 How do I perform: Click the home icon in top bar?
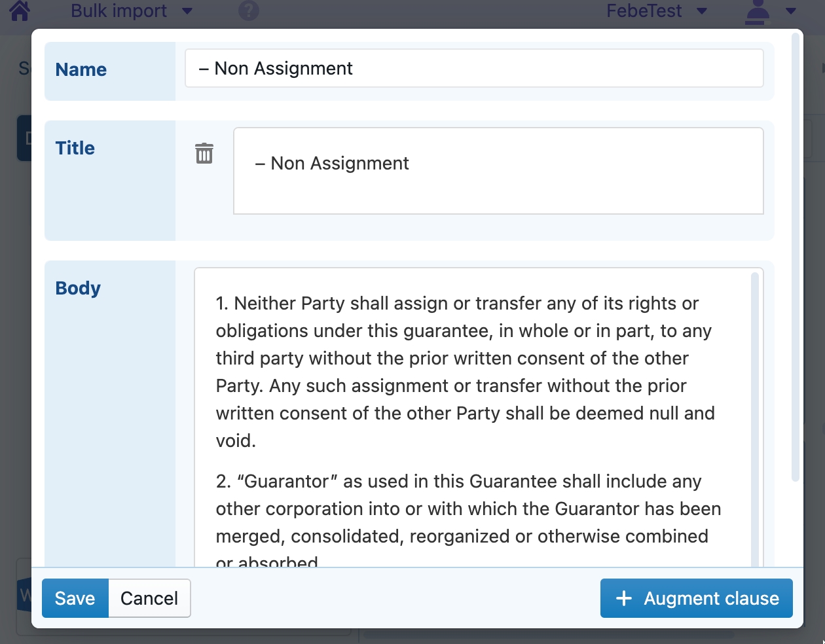click(20, 10)
